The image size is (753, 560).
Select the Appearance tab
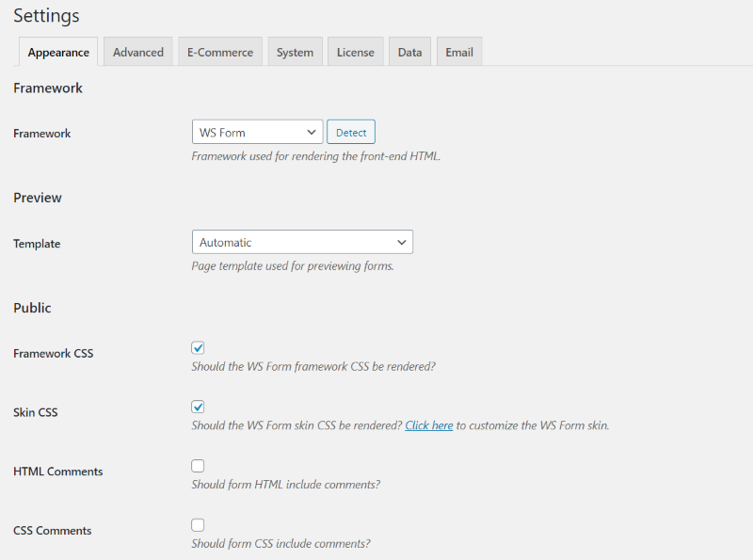tap(58, 52)
